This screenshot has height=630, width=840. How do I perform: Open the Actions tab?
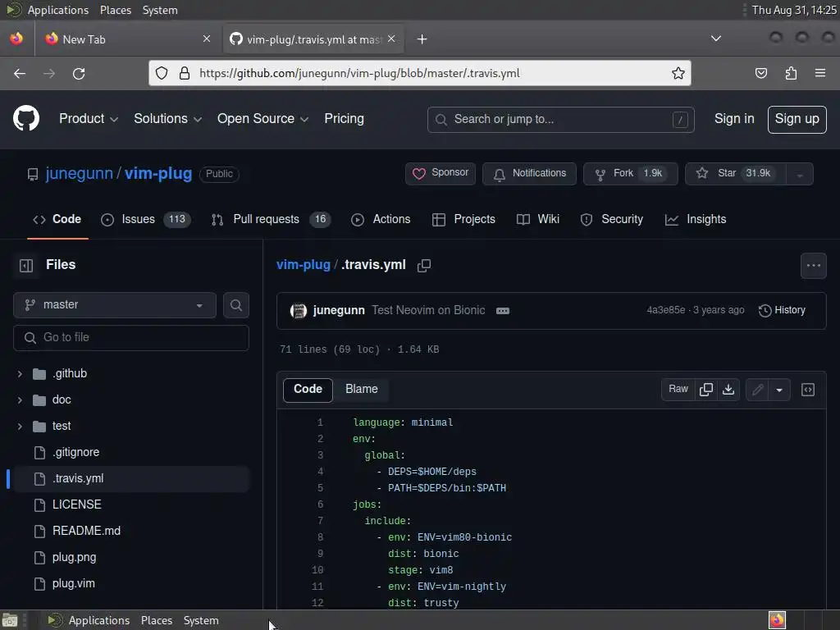(381, 220)
